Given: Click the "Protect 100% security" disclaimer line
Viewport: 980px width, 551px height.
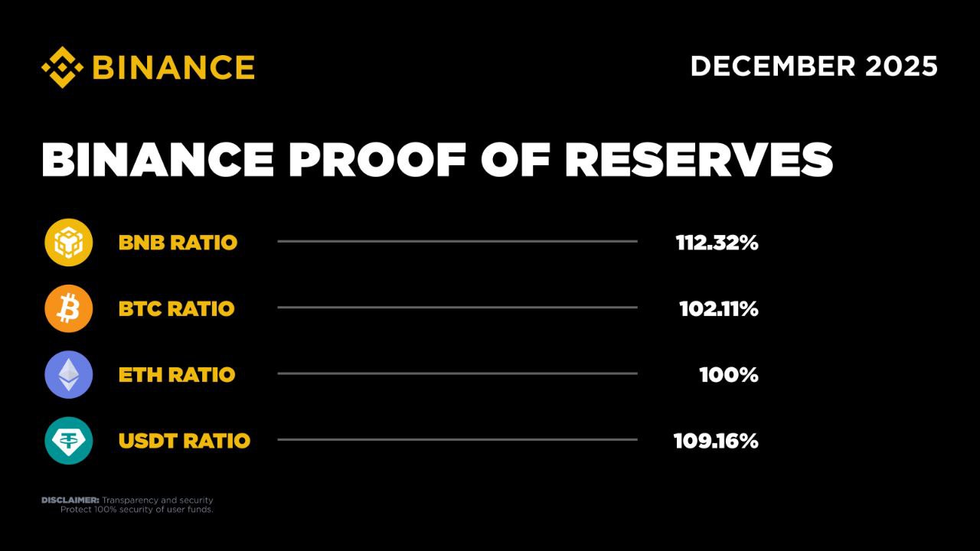Looking at the screenshot, I should (136, 510).
